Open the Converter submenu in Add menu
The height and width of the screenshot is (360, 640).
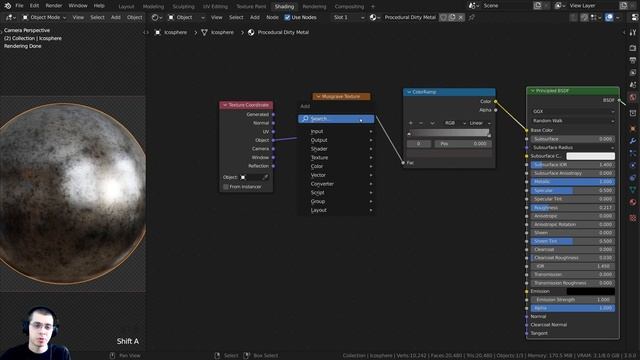pyautogui.click(x=336, y=184)
